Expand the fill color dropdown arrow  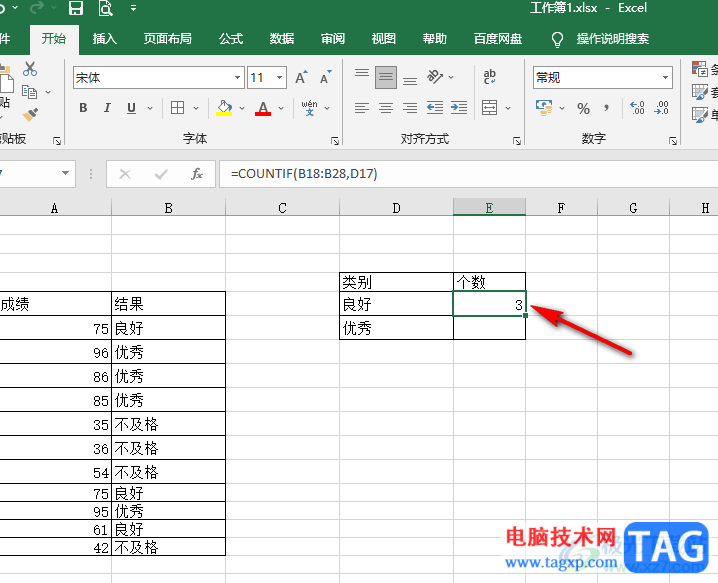[242, 109]
